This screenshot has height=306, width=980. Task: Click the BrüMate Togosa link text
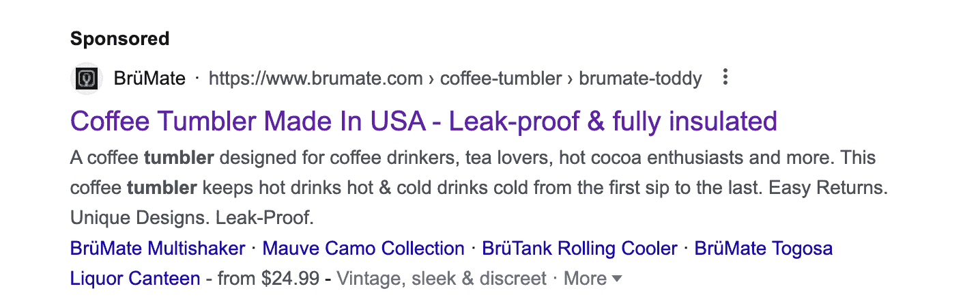coord(764,248)
